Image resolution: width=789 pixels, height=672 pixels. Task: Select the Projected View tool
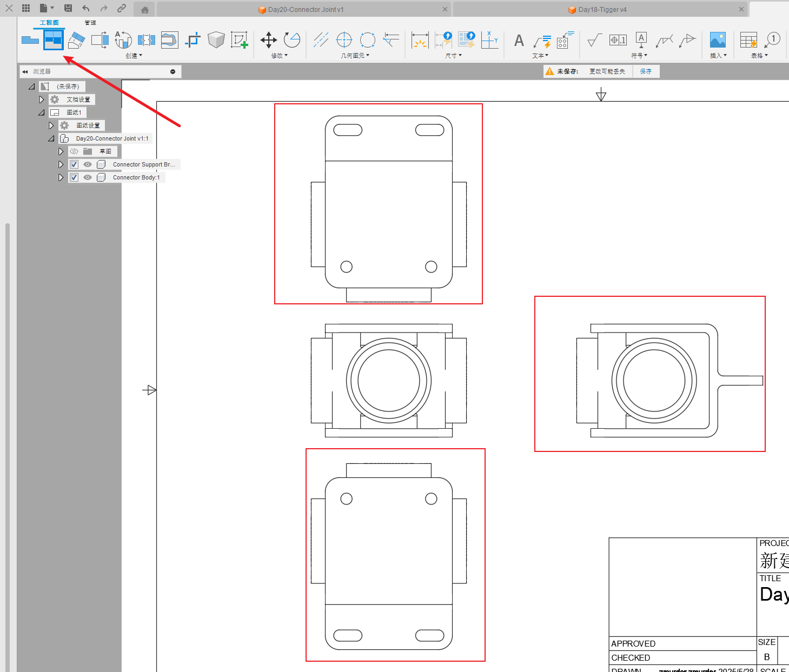(x=54, y=40)
